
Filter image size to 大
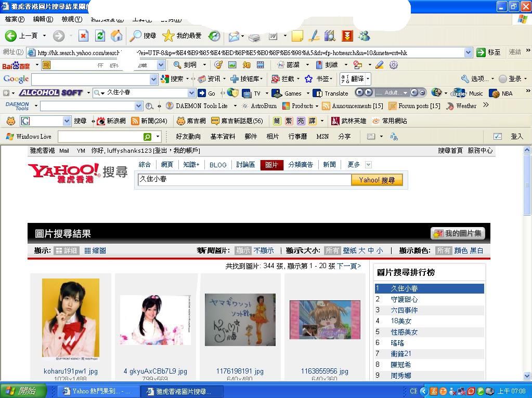[362, 250]
